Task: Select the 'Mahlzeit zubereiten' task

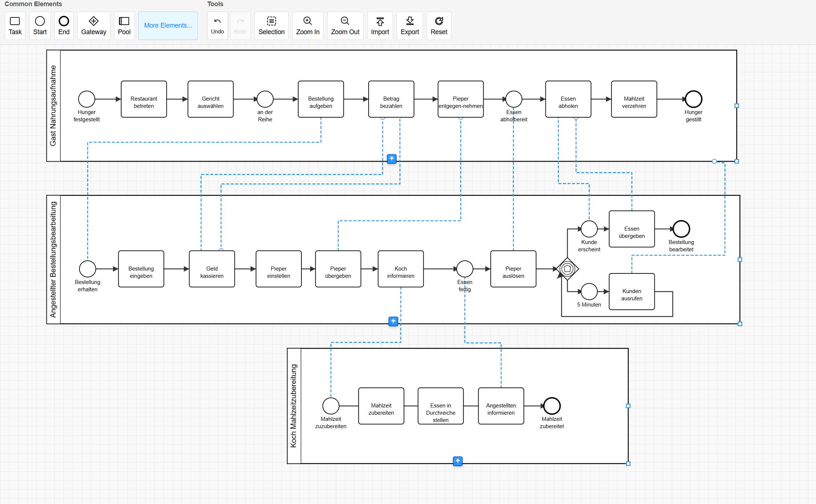Action: point(381,406)
